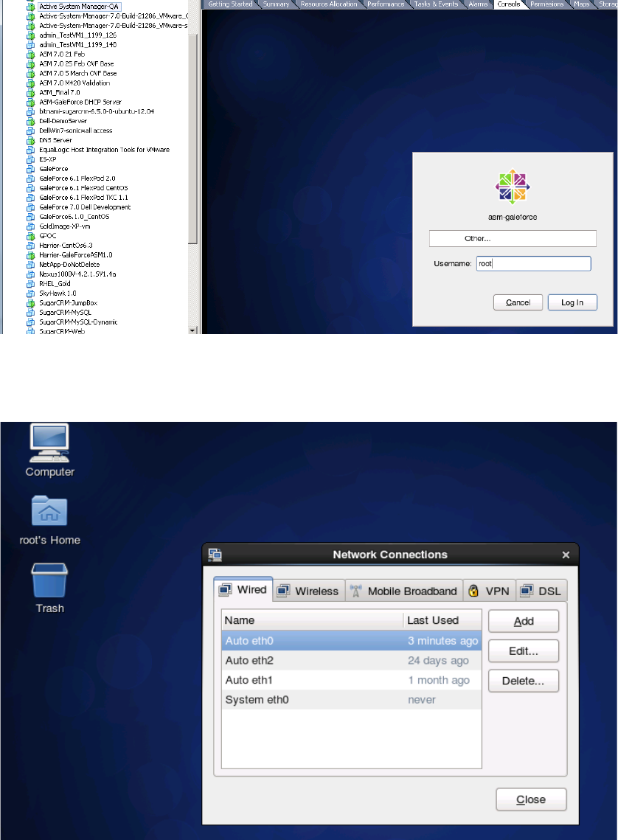
Task: Open the Trash desktop icon
Action: [49, 580]
